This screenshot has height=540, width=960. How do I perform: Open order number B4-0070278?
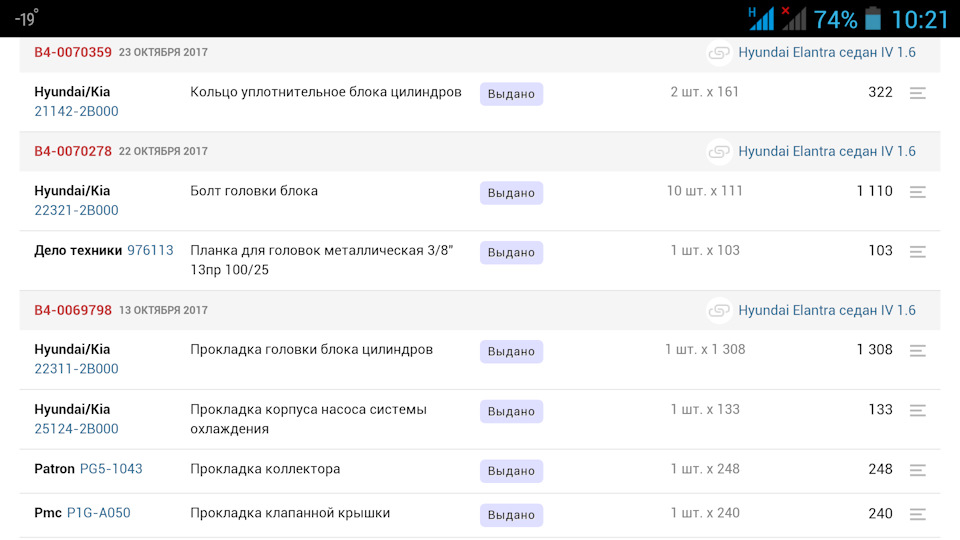coord(73,151)
